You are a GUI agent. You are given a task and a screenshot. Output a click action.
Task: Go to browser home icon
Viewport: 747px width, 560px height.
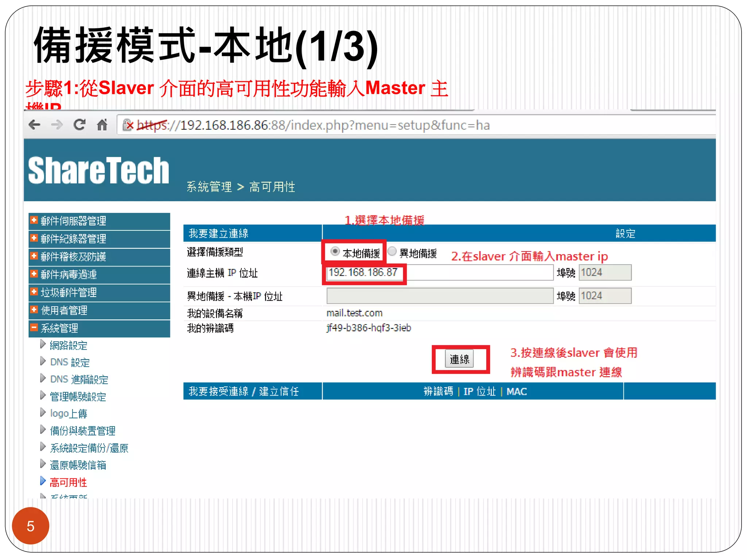click(102, 125)
